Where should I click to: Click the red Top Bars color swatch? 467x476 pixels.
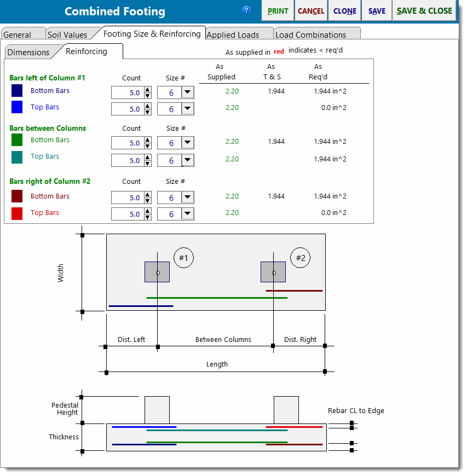(x=17, y=213)
